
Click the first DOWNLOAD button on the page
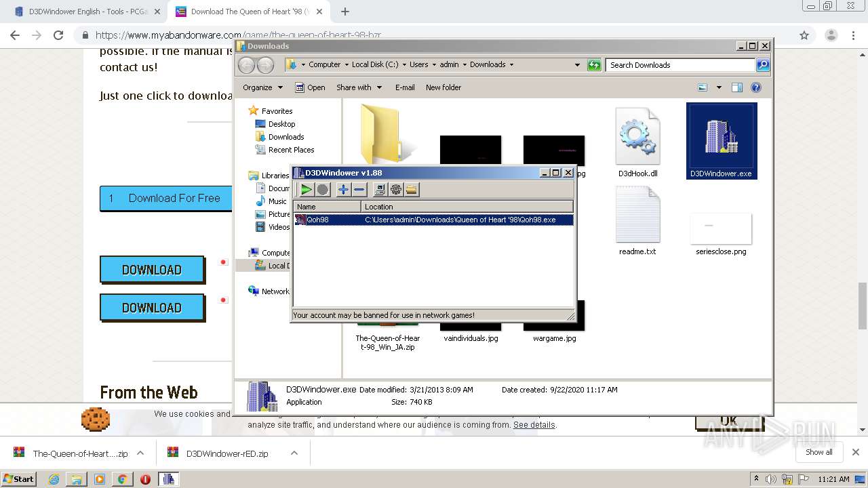point(152,270)
